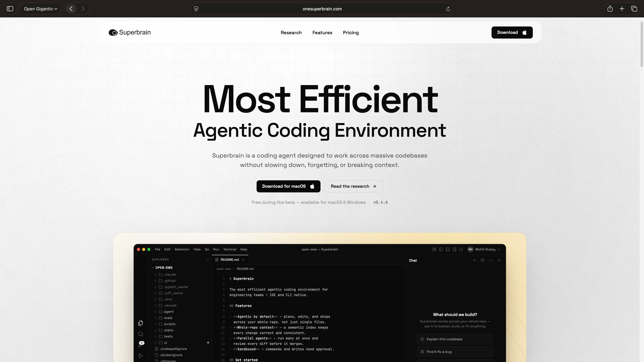Open the View menu in Superbrain window
This screenshot has height=362, width=644.
click(197, 249)
